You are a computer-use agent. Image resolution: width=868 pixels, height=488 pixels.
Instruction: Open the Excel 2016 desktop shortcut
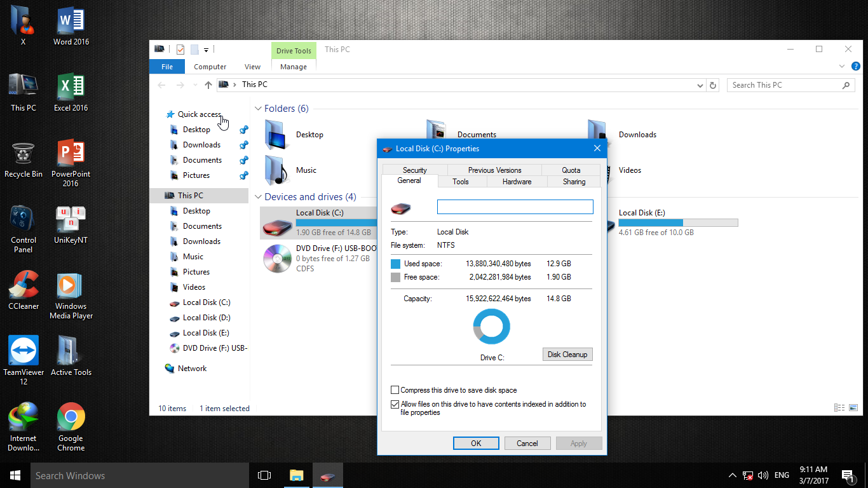click(71, 93)
